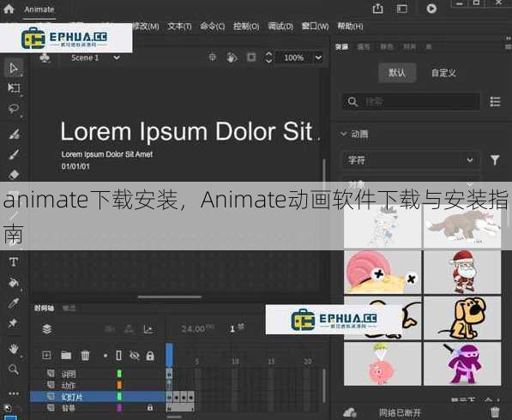Screen dimensions: 512x420
Task: Select the Lasso tool
Action: (14, 108)
